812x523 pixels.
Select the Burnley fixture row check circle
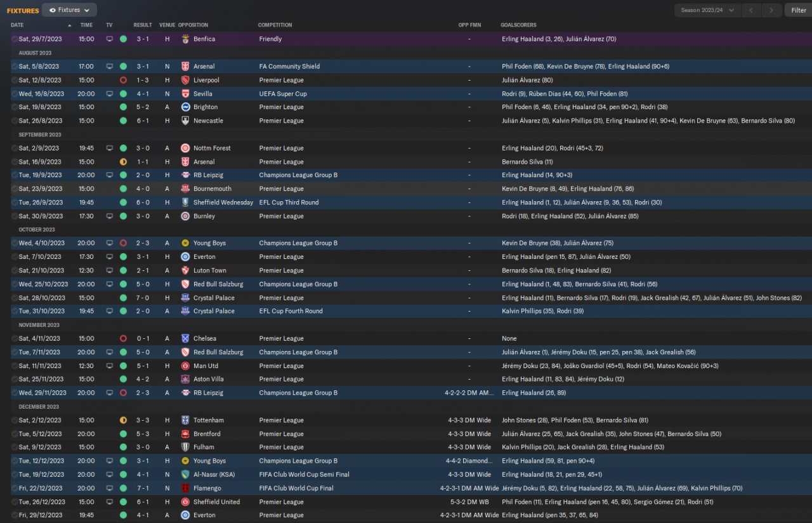15,216
